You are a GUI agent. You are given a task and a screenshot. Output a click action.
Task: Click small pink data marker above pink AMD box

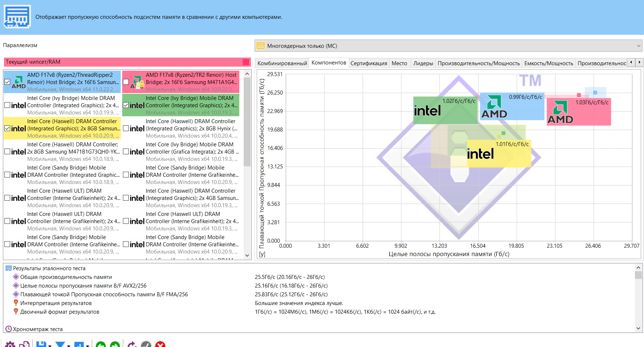coord(579,95)
